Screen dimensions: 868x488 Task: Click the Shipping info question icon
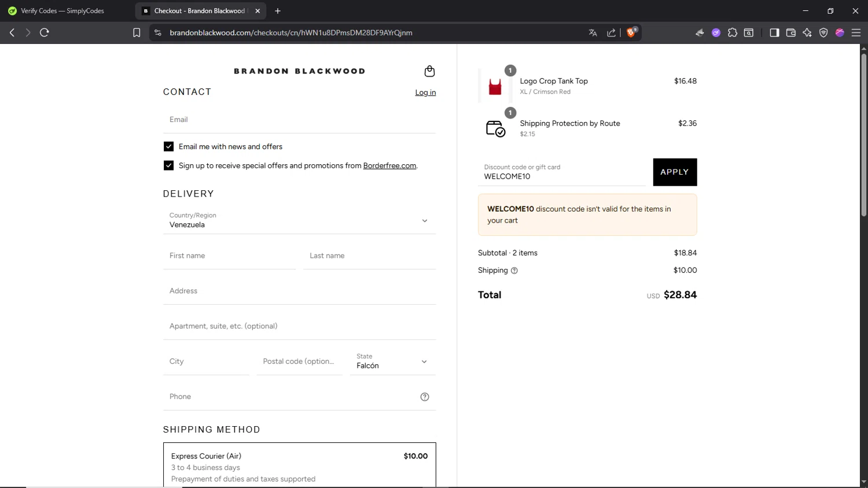pos(514,271)
